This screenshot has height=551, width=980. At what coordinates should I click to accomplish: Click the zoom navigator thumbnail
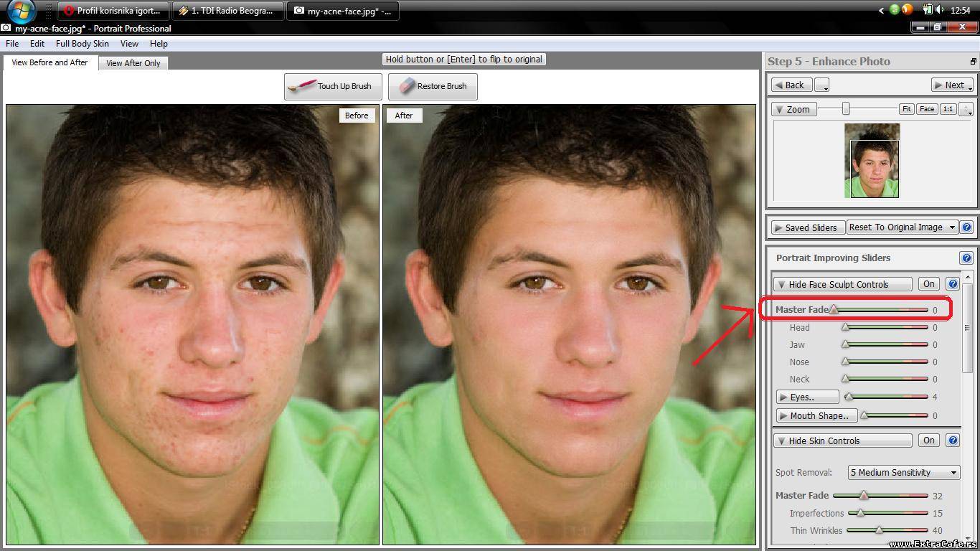[x=872, y=161]
